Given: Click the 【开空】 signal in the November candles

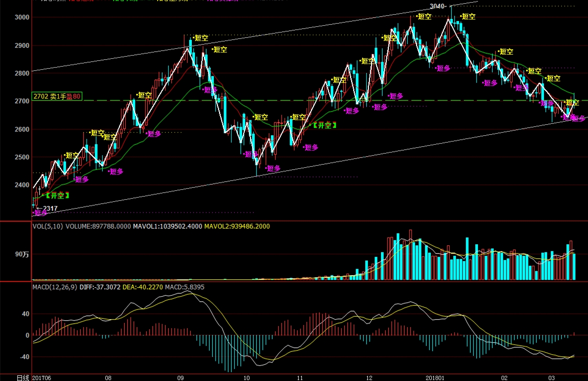Looking at the screenshot, I should [324, 125].
